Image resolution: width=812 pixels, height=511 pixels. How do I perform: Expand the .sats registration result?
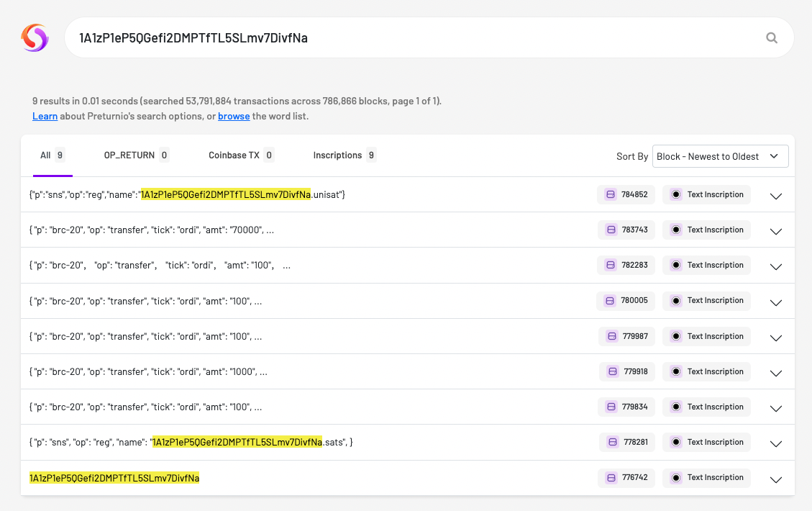[776, 444]
